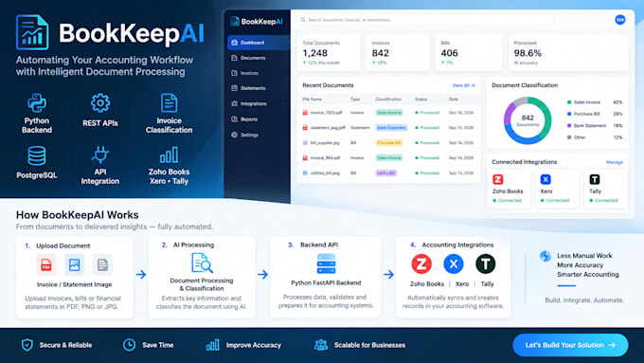Click the image icon for bill_supplier.jpg
Viewport: 644px width, 363px height.
305,143
